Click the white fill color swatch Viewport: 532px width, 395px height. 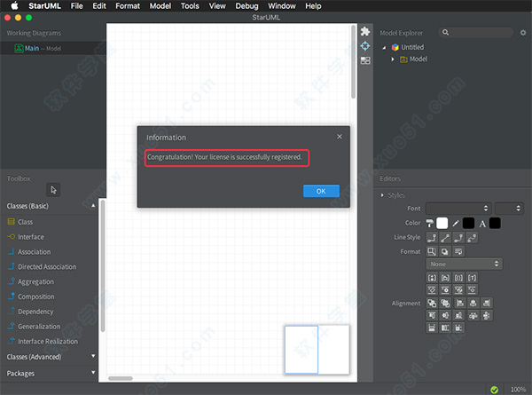(442, 223)
